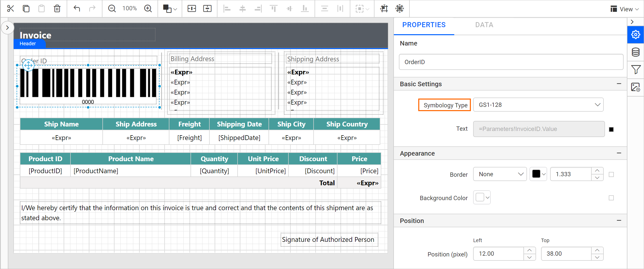Click the move handle on the barcode
Image resolution: width=644 pixels, height=269 pixels.
tap(28, 65)
